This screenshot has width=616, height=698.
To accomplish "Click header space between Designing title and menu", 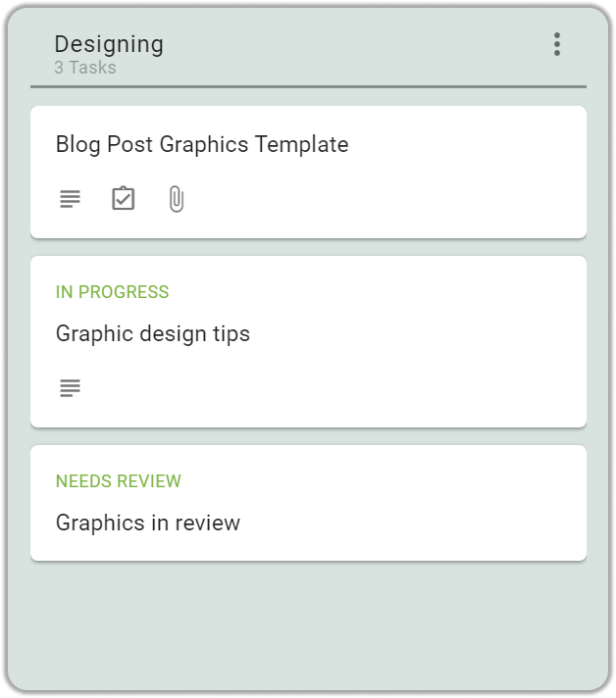I will (355, 44).
